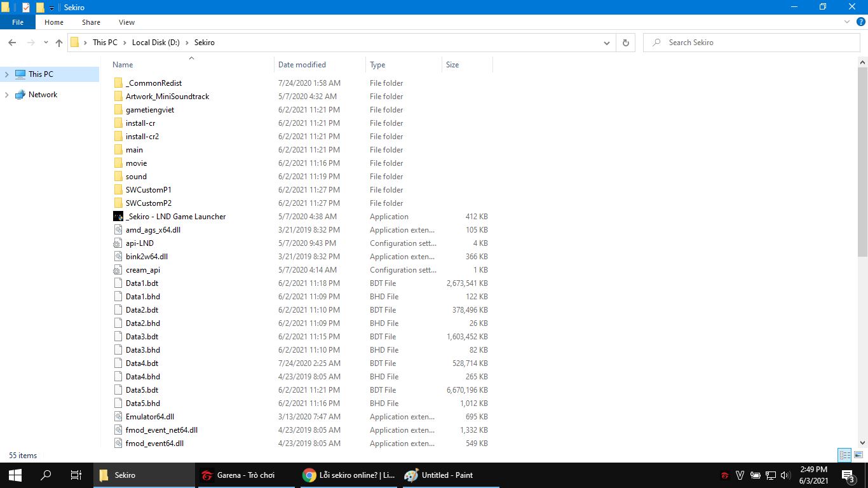Switch to details view icon
868x488 pixels.
click(844, 455)
